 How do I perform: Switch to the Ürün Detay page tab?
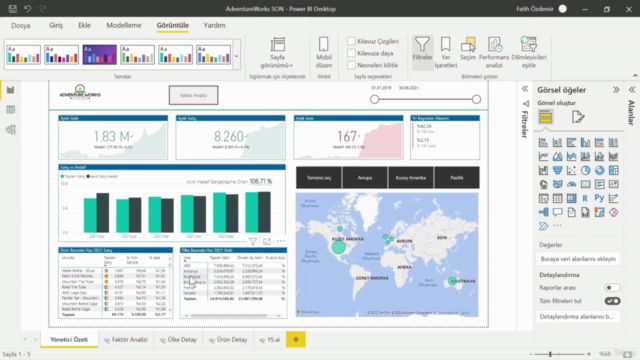coord(228,340)
